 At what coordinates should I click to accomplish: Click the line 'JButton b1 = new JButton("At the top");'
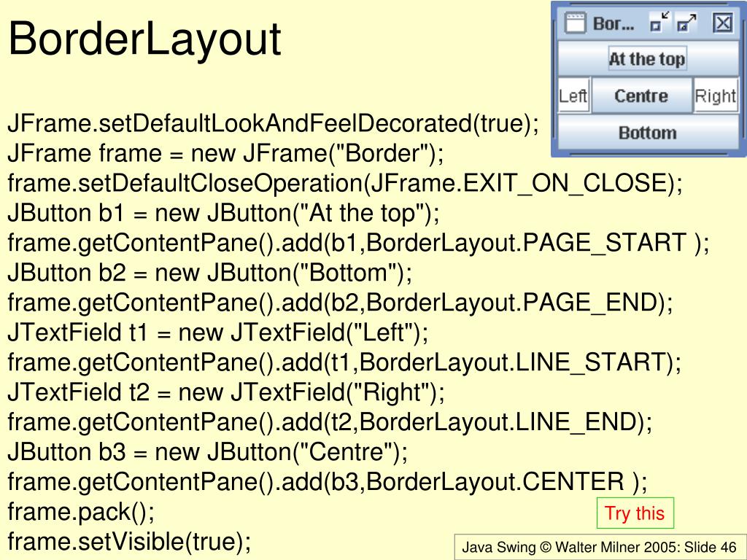point(223,213)
